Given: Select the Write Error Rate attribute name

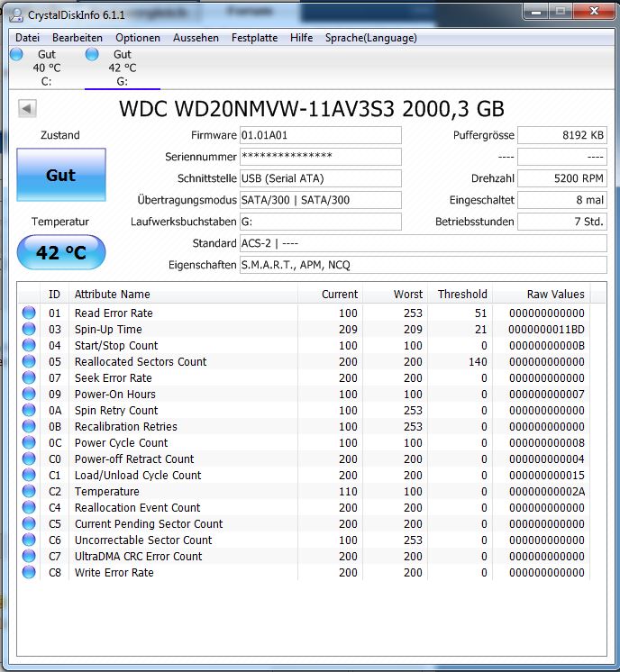Looking at the screenshot, I should (114, 573).
